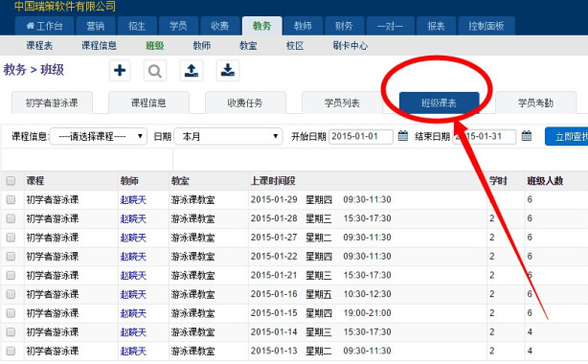Click the 班级人数 column header
The height and width of the screenshot is (364, 588).
click(545, 181)
